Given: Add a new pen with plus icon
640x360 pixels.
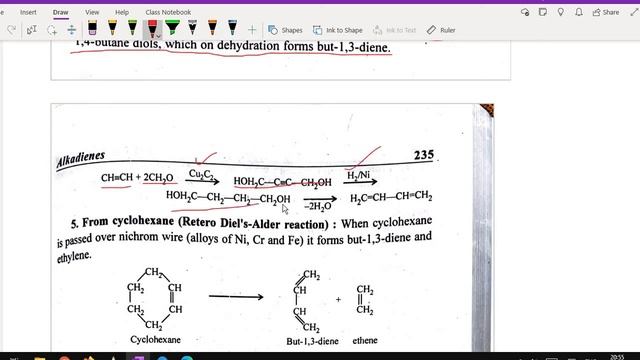Looking at the screenshot, I should 252,30.
